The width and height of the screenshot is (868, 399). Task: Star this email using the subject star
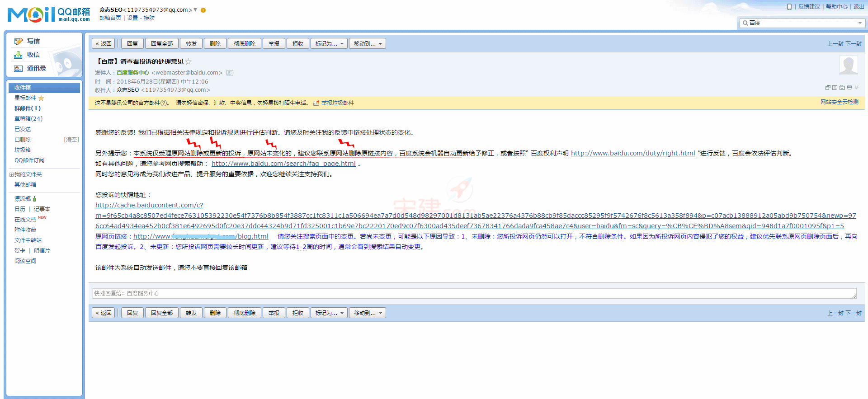click(x=189, y=61)
